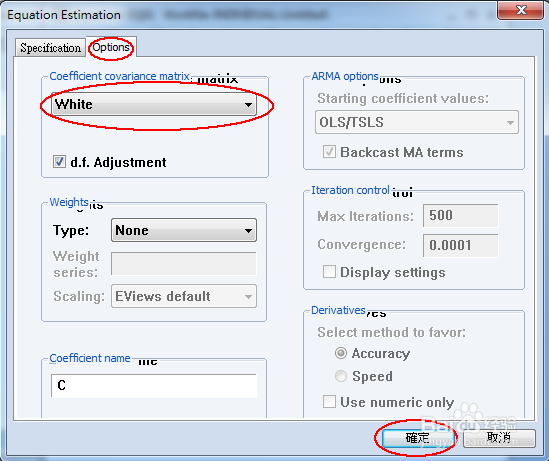Open the Weights Type dropdown showing None

[184, 230]
